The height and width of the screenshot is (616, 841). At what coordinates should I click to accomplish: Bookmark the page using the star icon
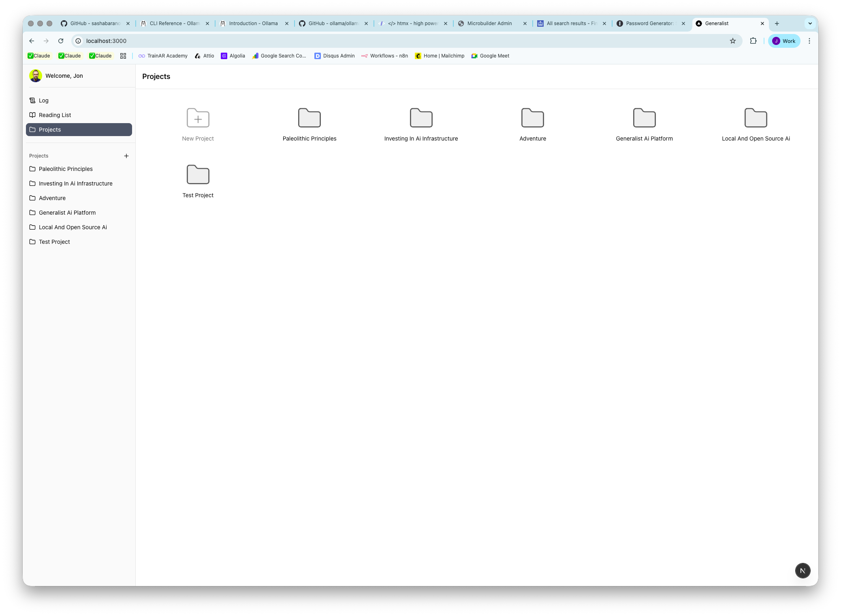[732, 41]
